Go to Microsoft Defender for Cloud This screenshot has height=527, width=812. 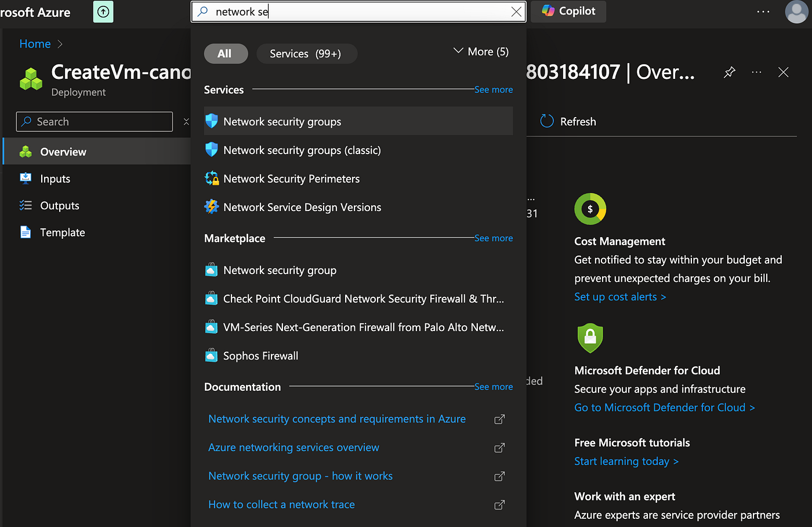[665, 408]
